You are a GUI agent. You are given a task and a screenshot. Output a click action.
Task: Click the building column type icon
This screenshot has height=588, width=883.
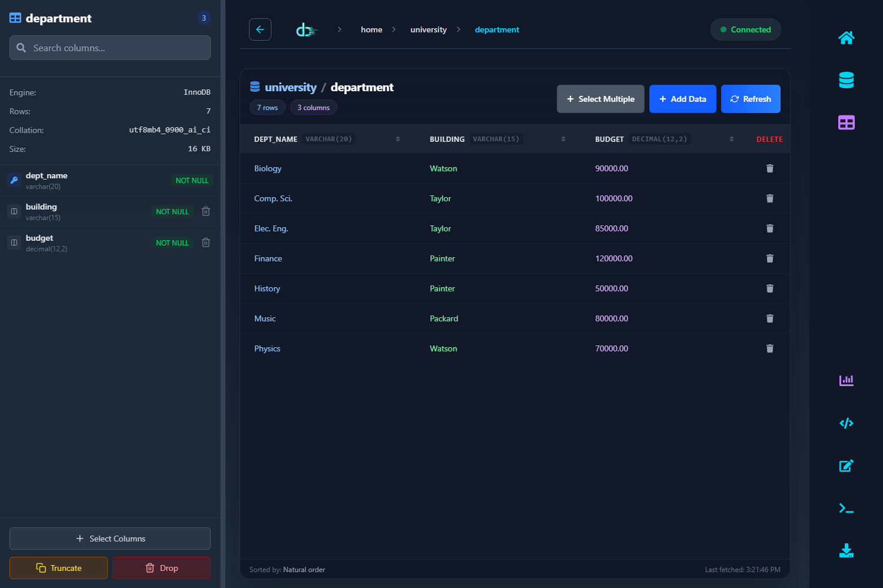tap(14, 211)
